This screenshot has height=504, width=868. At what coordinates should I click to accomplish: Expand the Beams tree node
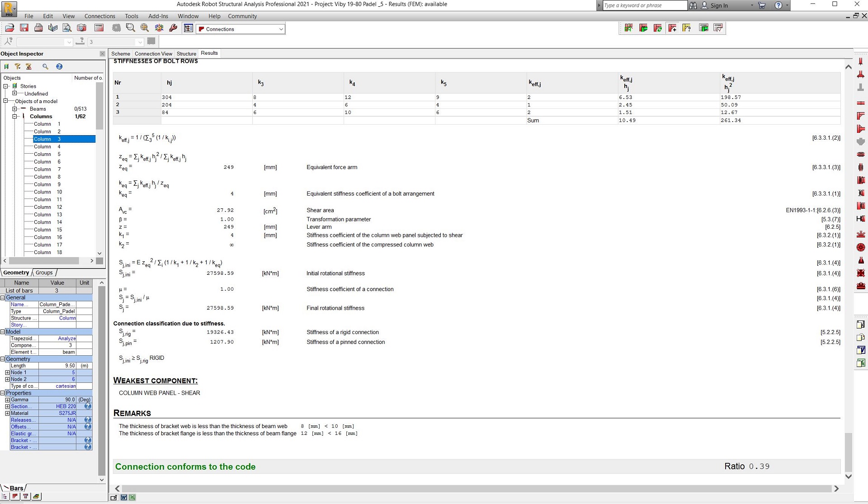tap(14, 109)
